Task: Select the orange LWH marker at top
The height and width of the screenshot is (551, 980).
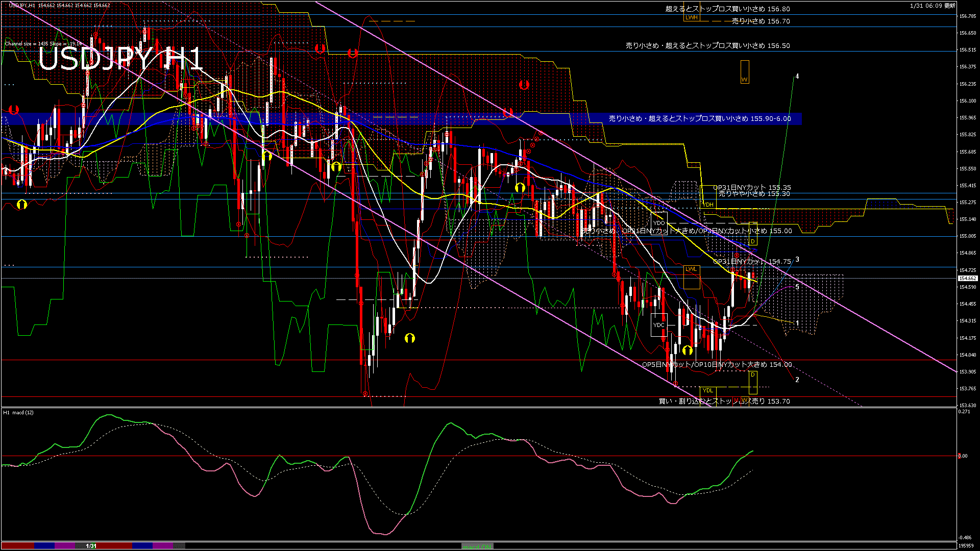Action: click(691, 17)
